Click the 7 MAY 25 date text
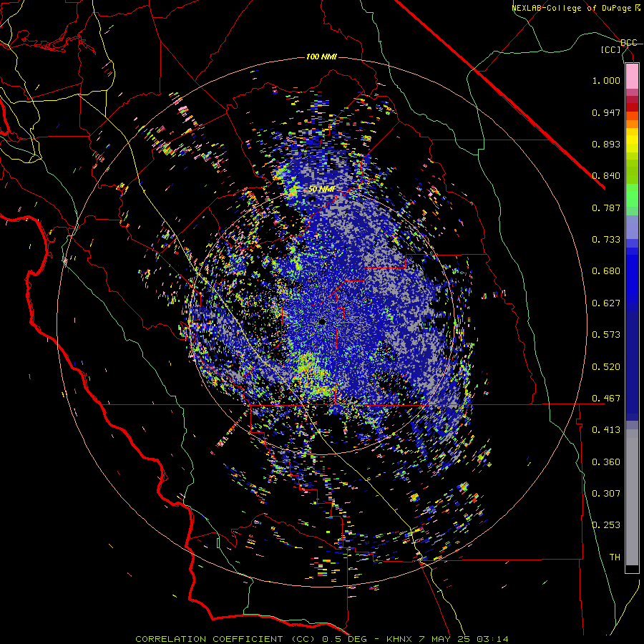This screenshot has height=644, width=644. pos(444,639)
